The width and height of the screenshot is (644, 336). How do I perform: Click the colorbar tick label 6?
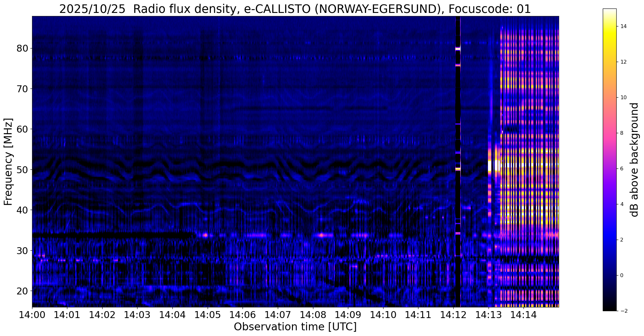click(x=621, y=168)
